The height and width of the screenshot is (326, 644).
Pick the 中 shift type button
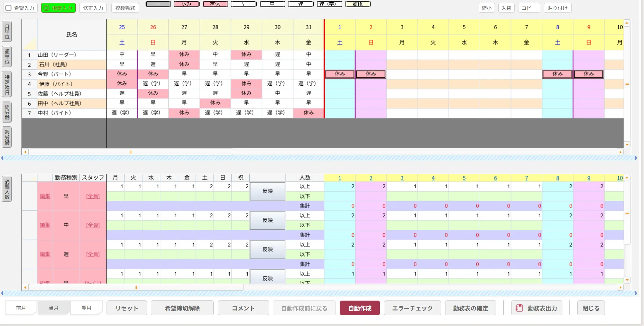272,4
